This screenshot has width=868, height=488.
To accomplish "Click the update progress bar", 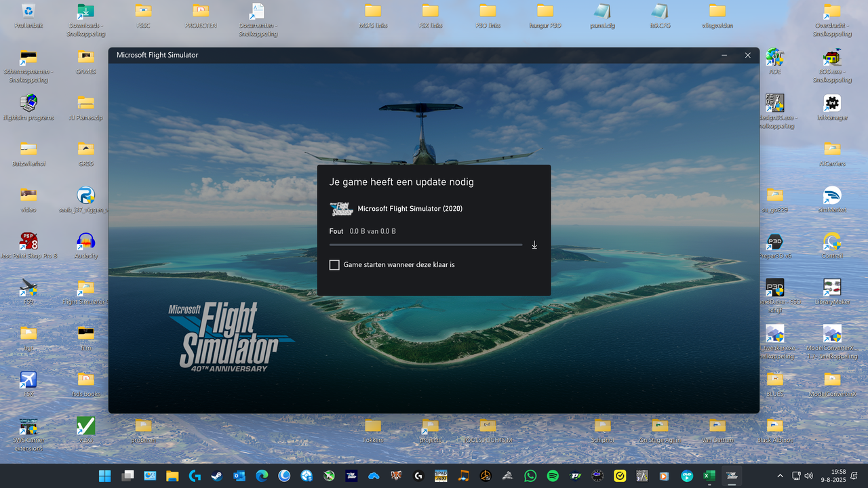I will (x=426, y=245).
